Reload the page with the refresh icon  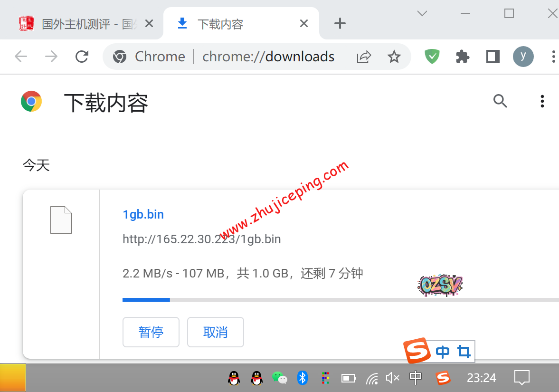[x=82, y=57]
